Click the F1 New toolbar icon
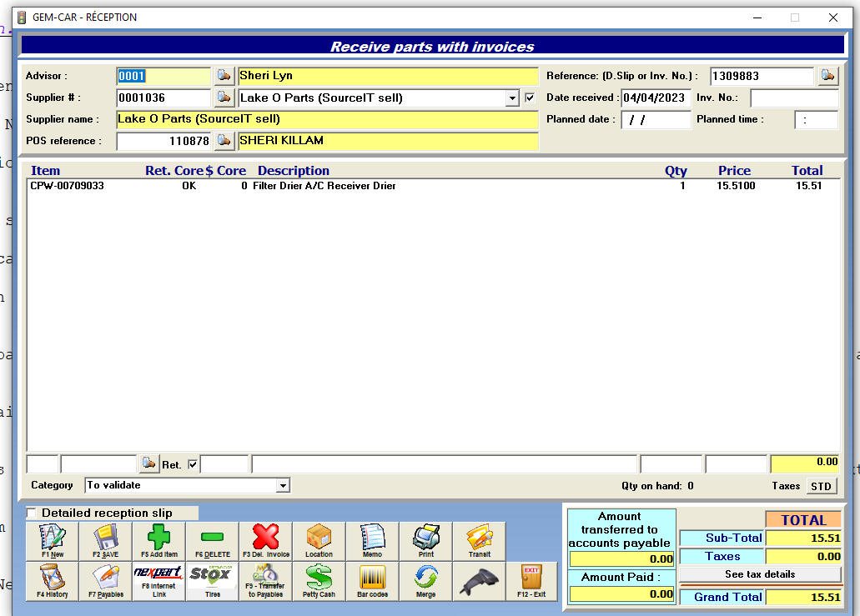The height and width of the screenshot is (616, 860). pyautogui.click(x=52, y=541)
